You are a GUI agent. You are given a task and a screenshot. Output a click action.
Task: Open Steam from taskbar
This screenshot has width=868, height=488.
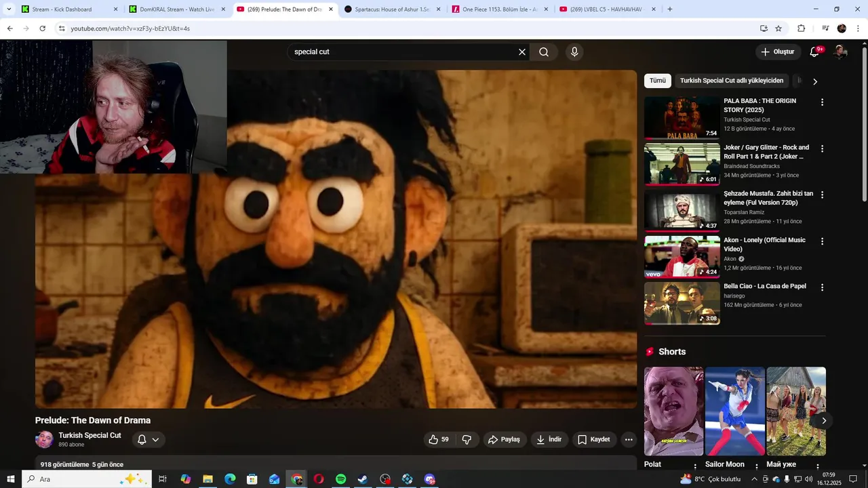(x=363, y=479)
